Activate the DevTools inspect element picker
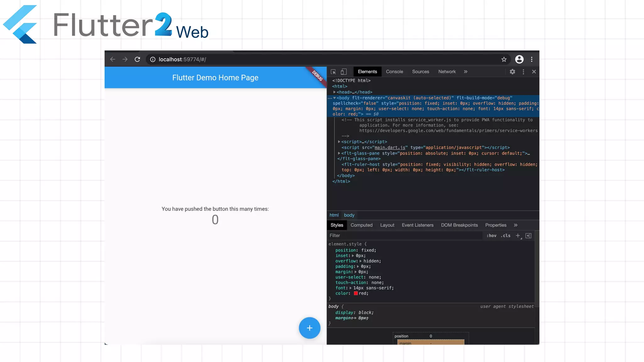 click(333, 72)
